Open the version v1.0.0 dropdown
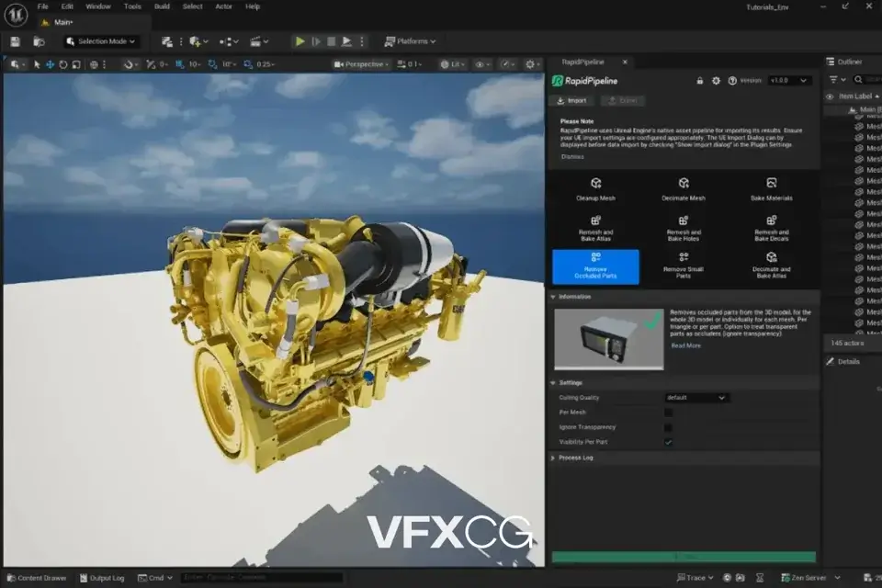The image size is (882, 588). tap(788, 81)
